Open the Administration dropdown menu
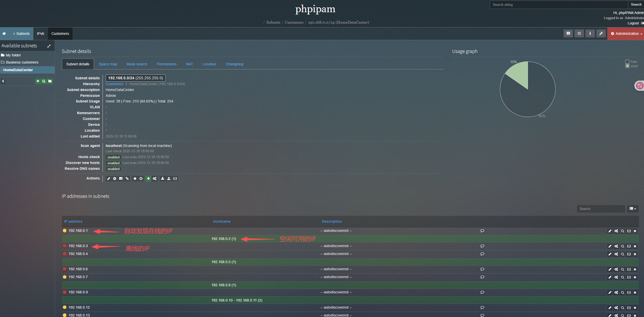644x317 pixels. [x=626, y=34]
